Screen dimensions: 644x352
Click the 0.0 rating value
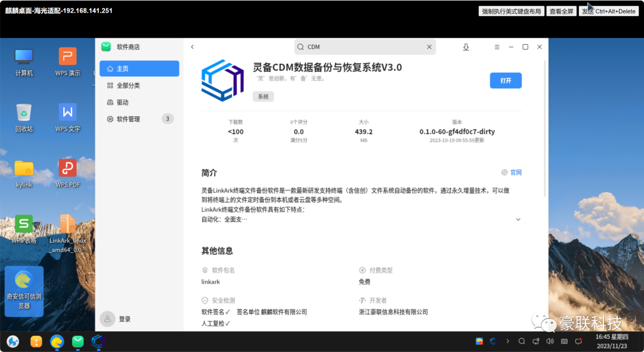[x=299, y=132]
